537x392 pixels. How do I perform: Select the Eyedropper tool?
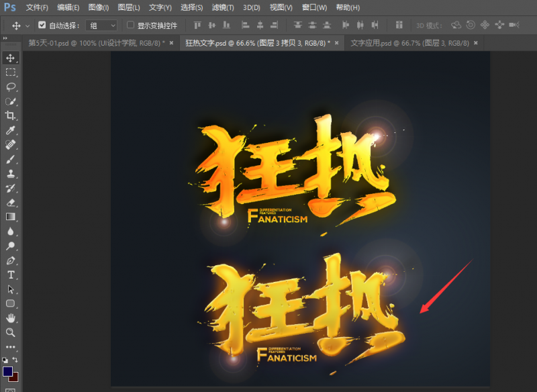(11, 130)
